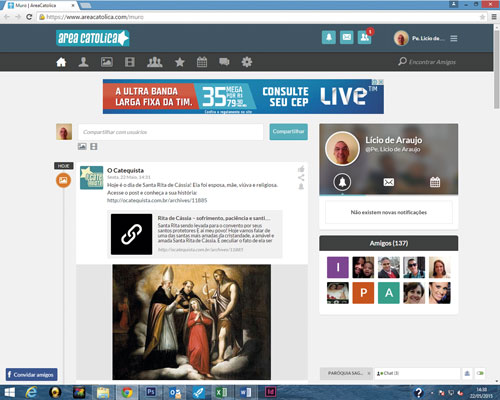This screenshot has height=400, width=500.
Task: Open the Chat (3) bar
Action: tap(417, 373)
